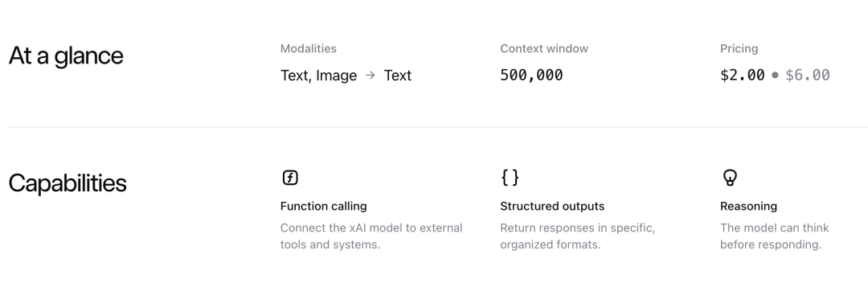Click the Context window label
Viewport: 868px width, 291px height.
pos(544,49)
